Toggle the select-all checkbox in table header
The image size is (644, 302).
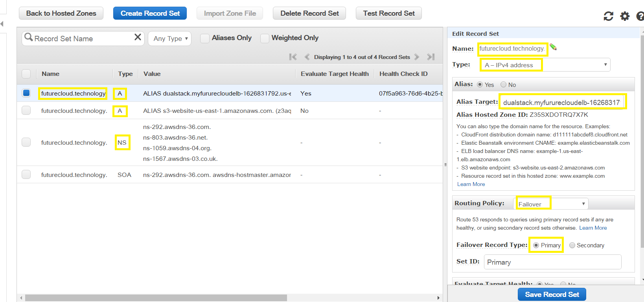(26, 74)
